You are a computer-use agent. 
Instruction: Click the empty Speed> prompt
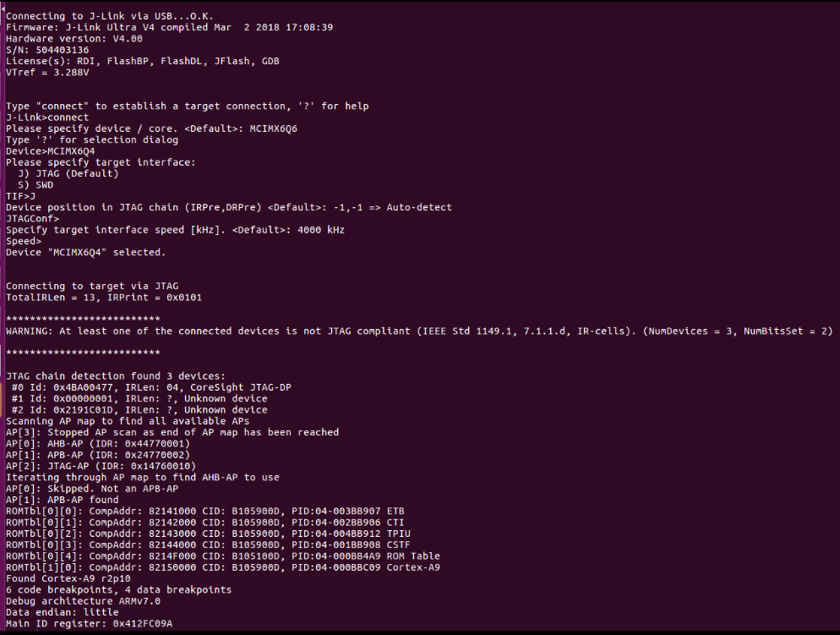tap(24, 241)
